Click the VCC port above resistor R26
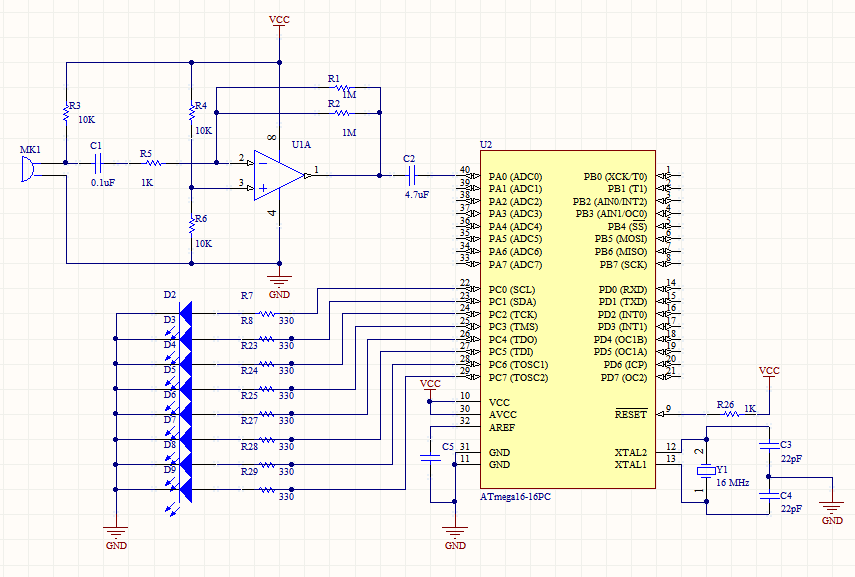 coord(769,375)
